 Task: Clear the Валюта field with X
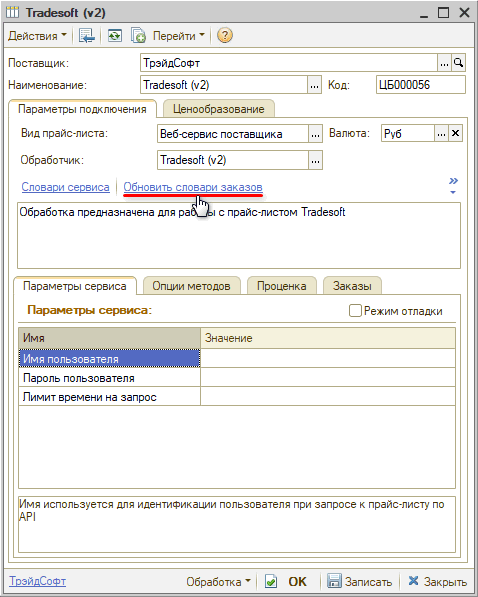pyautogui.click(x=456, y=134)
